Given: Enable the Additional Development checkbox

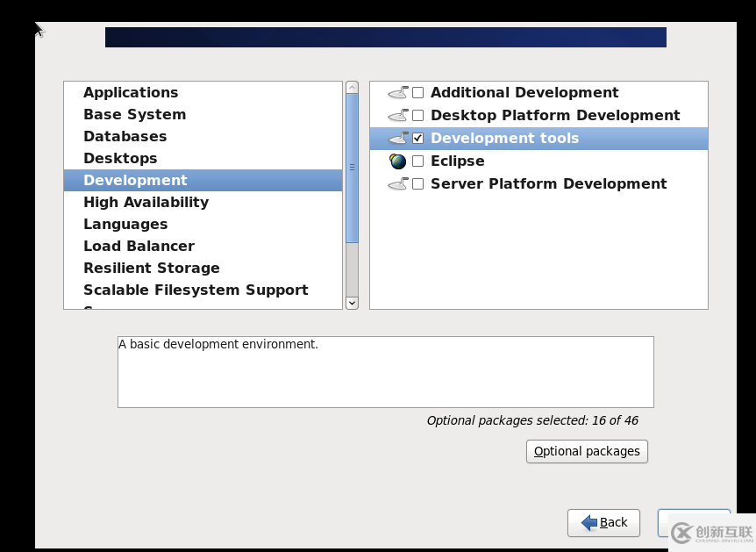Looking at the screenshot, I should click(418, 92).
